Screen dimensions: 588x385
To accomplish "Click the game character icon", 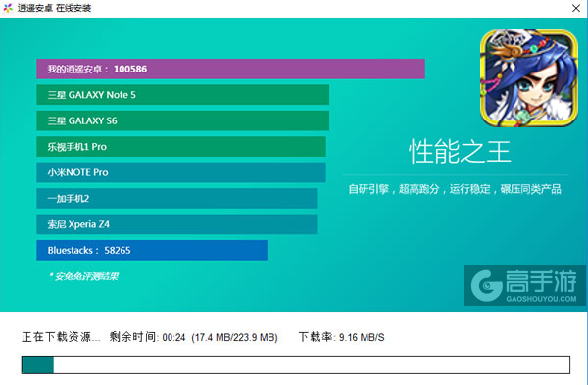I will tap(529, 78).
